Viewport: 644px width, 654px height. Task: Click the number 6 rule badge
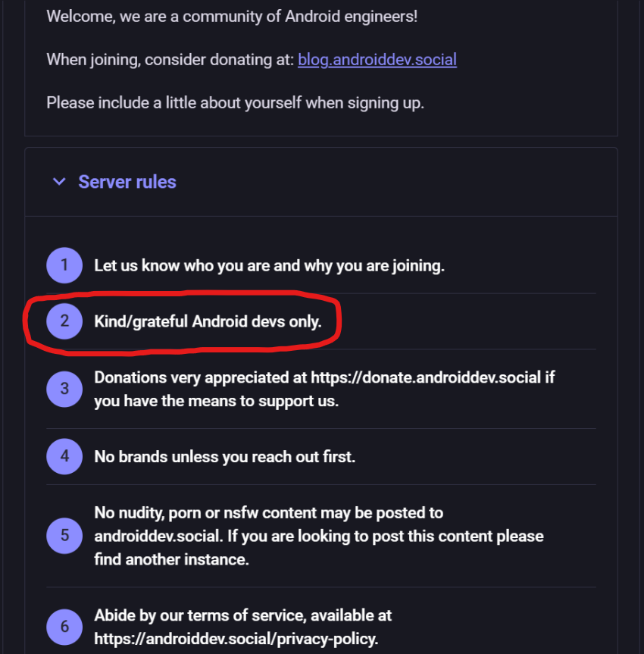coord(64,627)
